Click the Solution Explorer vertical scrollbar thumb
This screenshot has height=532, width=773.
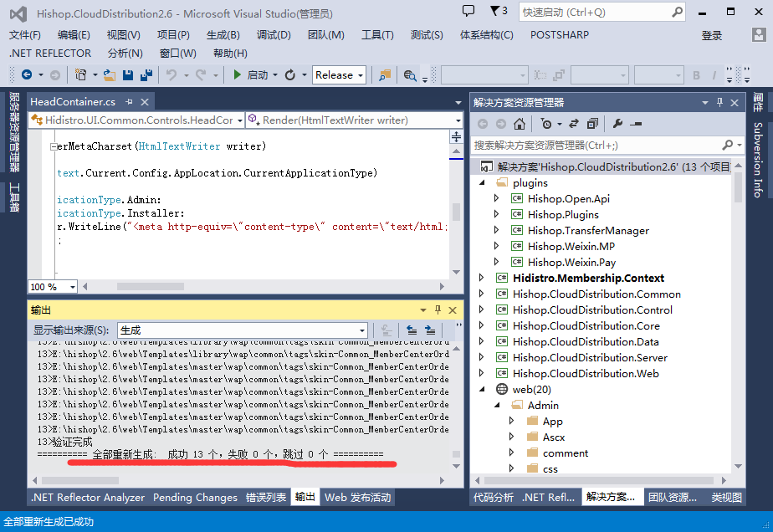pyautogui.click(x=738, y=187)
